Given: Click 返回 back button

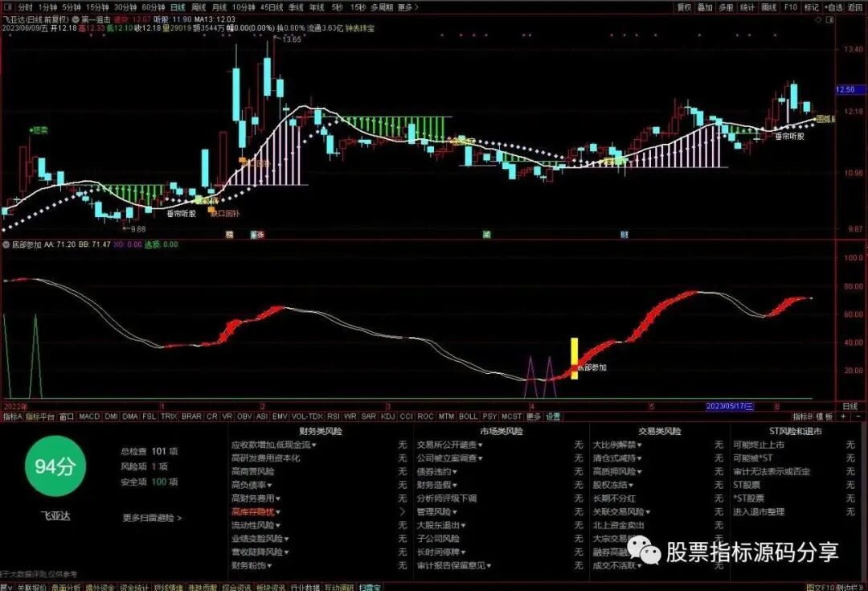Looking at the screenshot, I should (854, 7).
